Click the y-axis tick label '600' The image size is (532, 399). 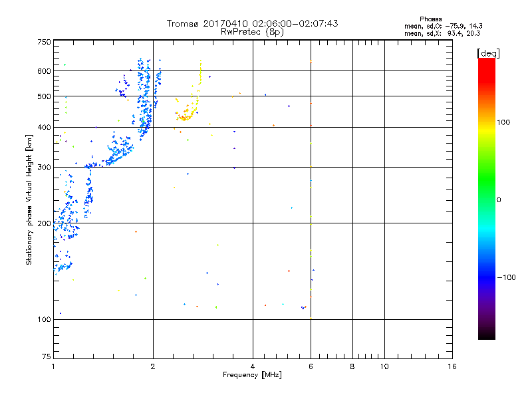(x=44, y=71)
